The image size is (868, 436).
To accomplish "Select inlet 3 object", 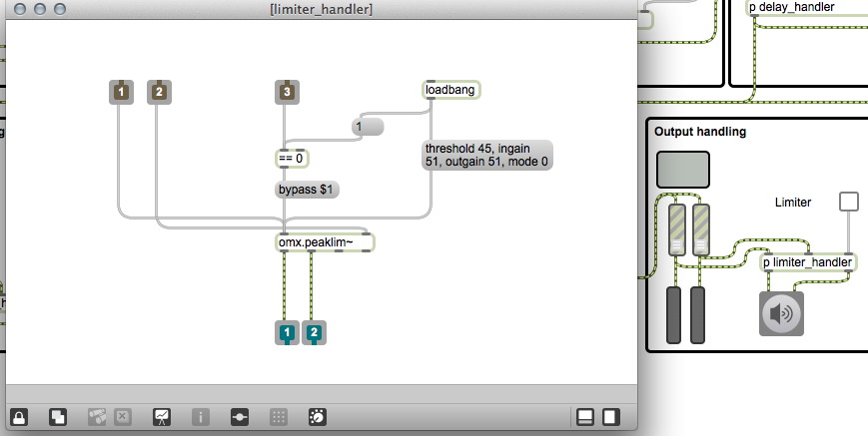I will click(287, 92).
